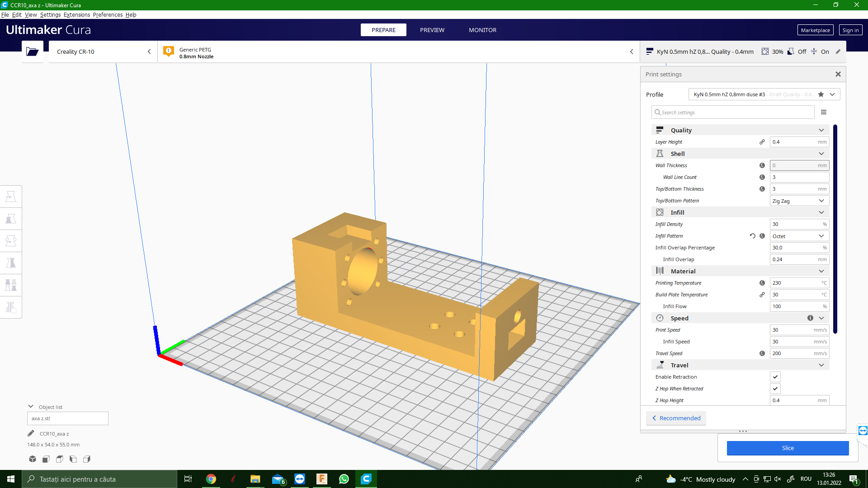
Task: Open file folder icon
Action: 32,52
